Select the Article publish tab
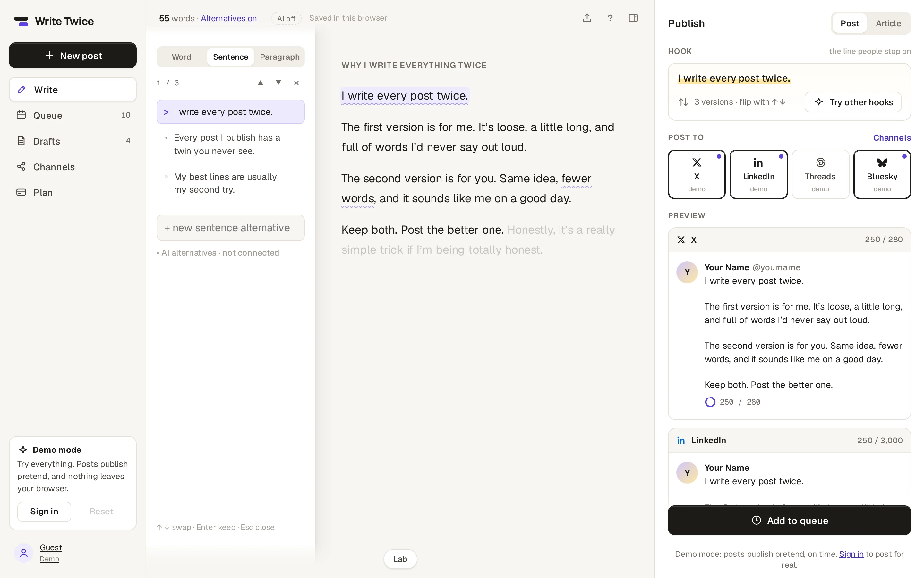 888,23
